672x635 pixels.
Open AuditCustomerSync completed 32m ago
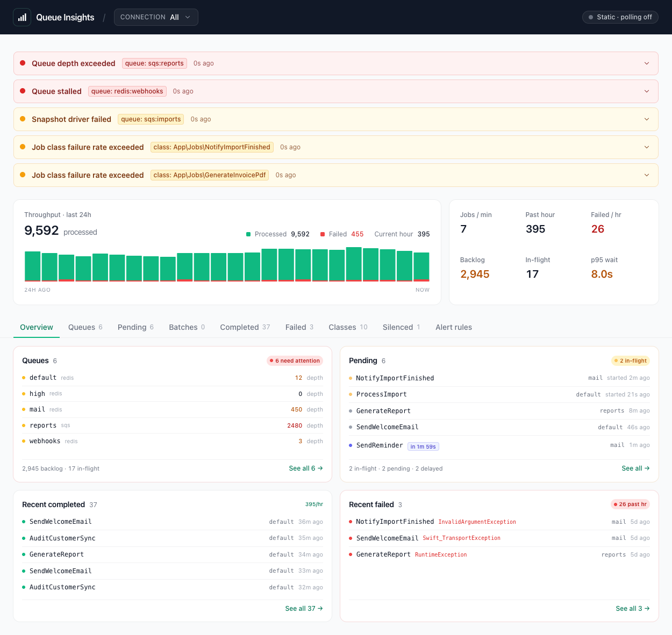pyautogui.click(x=173, y=587)
